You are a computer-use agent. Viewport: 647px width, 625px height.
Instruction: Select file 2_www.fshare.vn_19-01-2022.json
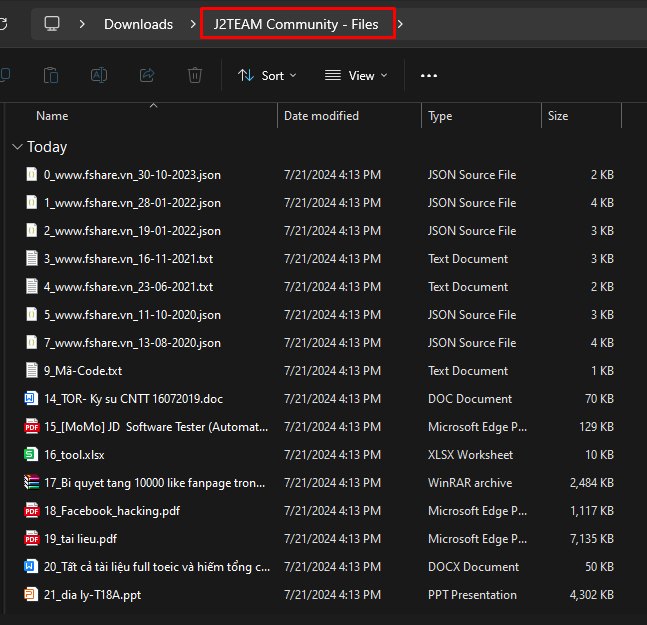coord(132,231)
